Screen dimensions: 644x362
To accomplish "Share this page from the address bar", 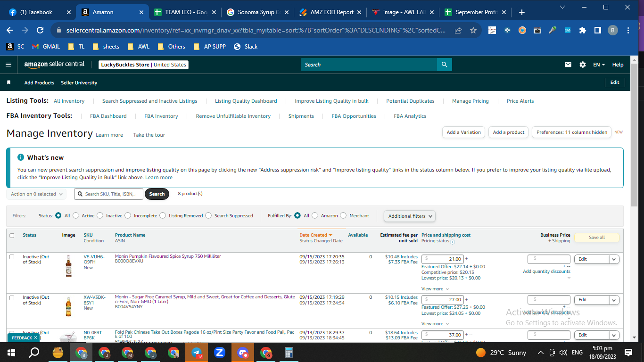I will click(x=458, y=30).
